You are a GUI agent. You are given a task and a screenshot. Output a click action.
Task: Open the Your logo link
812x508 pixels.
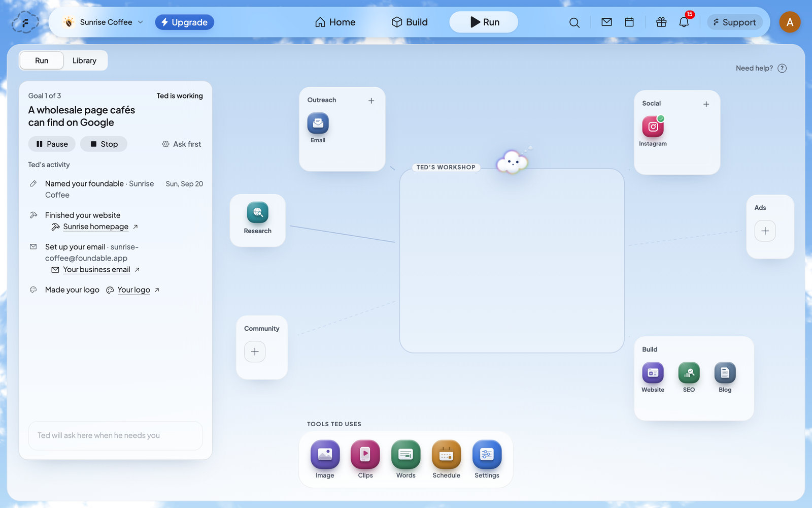tap(133, 290)
